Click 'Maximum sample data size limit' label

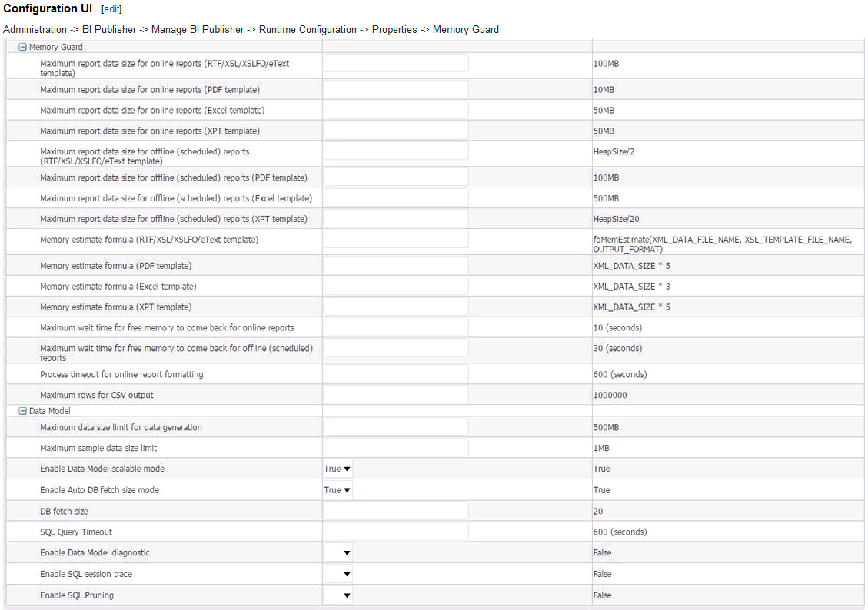pos(98,448)
